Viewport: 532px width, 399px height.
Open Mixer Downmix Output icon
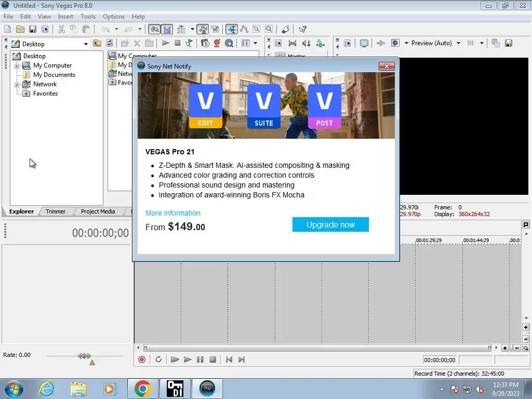pyautogui.click(x=292, y=43)
